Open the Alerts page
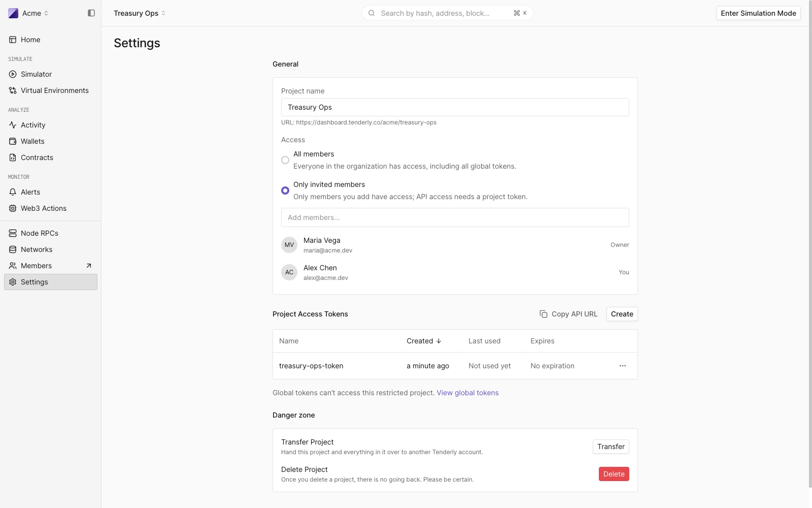 (51, 192)
